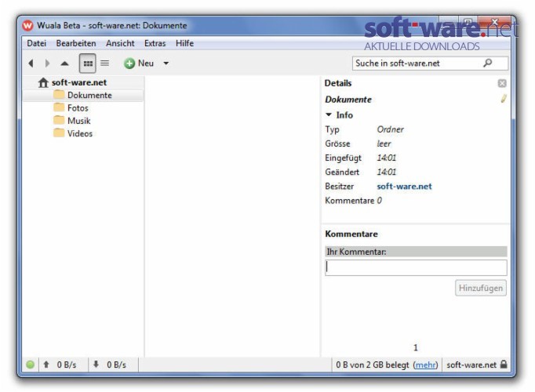Open the Datei menu
Viewport: 535px width, 392px height.
click(x=37, y=43)
